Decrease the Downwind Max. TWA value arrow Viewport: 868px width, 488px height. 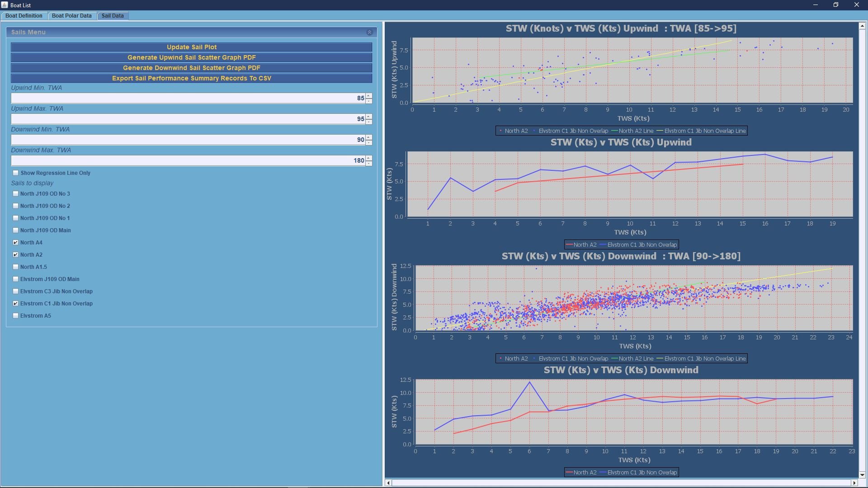(369, 163)
